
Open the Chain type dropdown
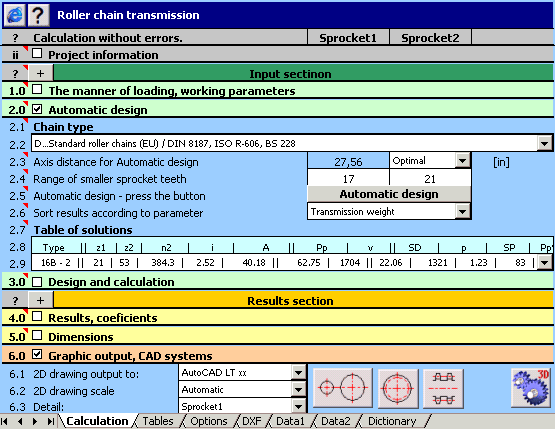(x=544, y=143)
